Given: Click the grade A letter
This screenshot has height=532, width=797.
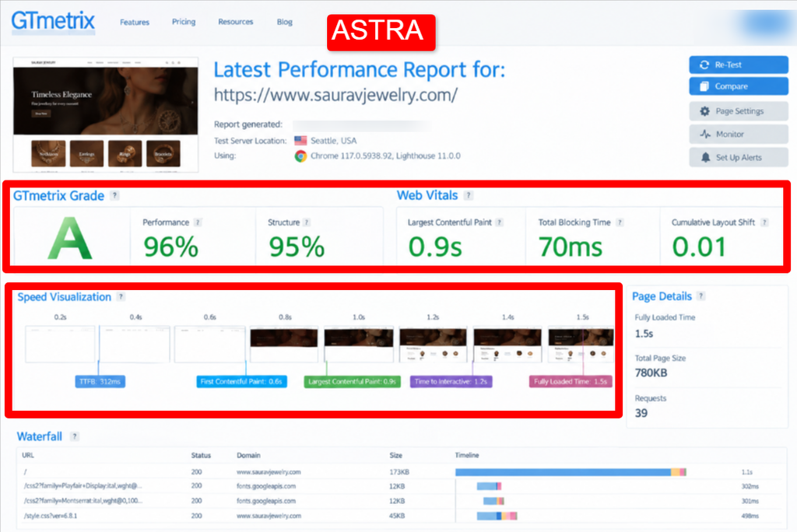Looking at the screenshot, I should [69, 238].
